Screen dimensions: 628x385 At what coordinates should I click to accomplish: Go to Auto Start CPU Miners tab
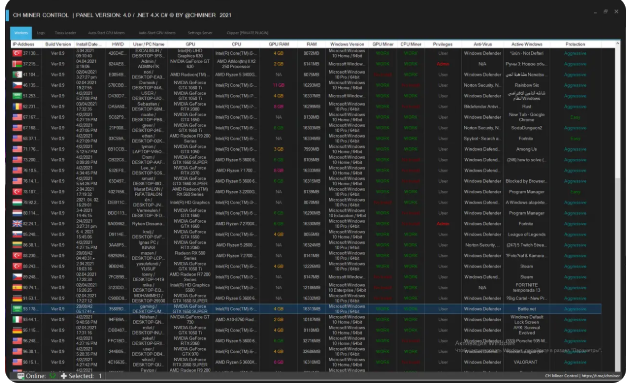(x=107, y=33)
